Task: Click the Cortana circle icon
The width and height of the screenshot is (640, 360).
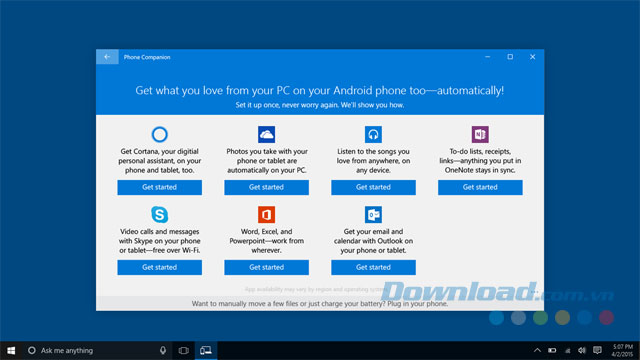Action: tap(160, 134)
